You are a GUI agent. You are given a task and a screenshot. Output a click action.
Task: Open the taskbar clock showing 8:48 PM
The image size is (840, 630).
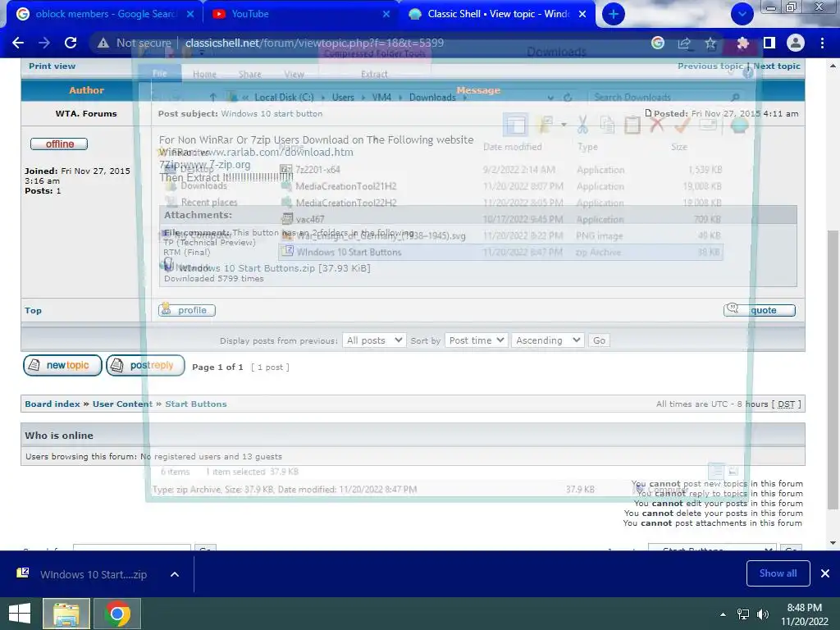tap(804, 614)
